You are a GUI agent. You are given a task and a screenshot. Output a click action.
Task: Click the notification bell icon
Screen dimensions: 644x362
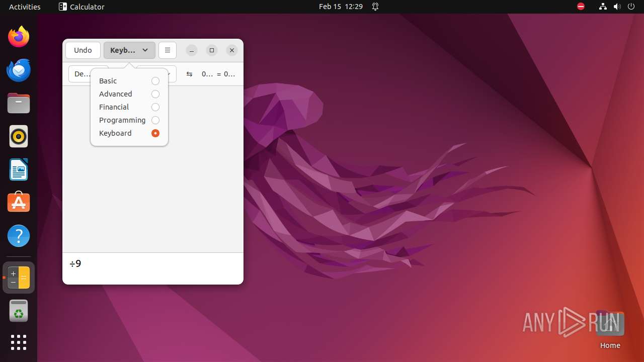click(x=375, y=7)
